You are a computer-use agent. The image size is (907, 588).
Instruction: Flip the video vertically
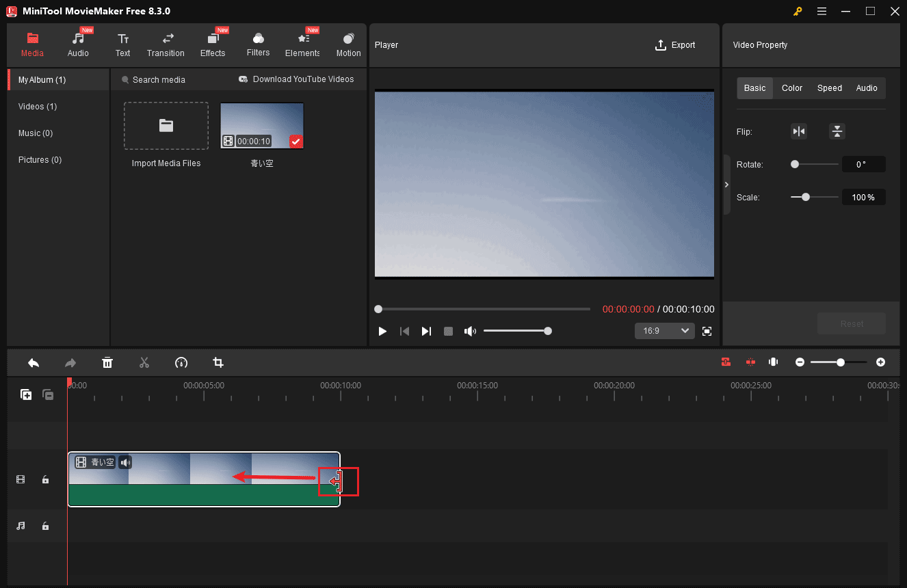coord(837,131)
